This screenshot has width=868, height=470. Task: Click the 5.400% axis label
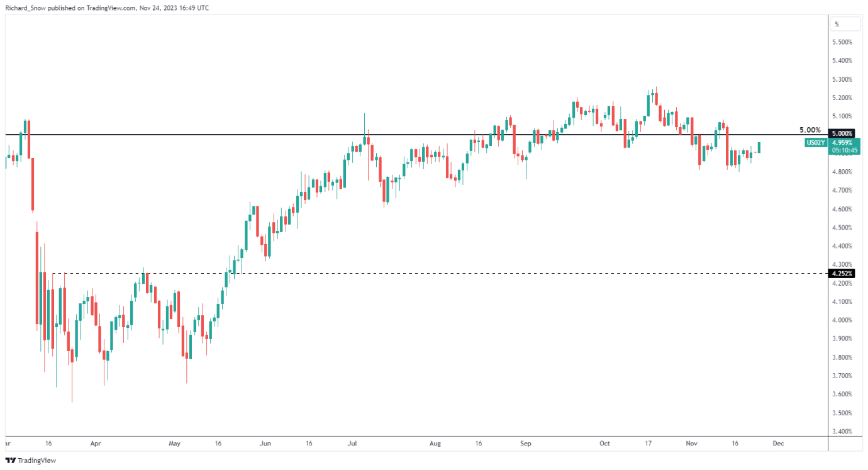[x=842, y=60]
